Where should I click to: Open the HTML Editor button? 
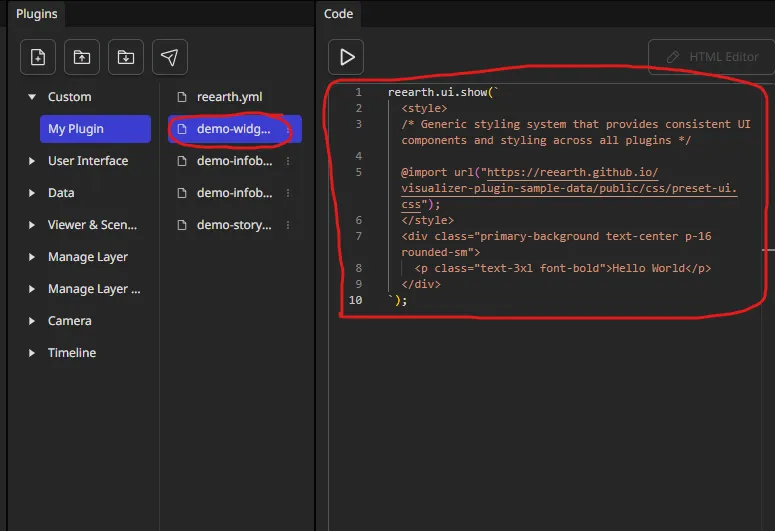click(x=712, y=57)
